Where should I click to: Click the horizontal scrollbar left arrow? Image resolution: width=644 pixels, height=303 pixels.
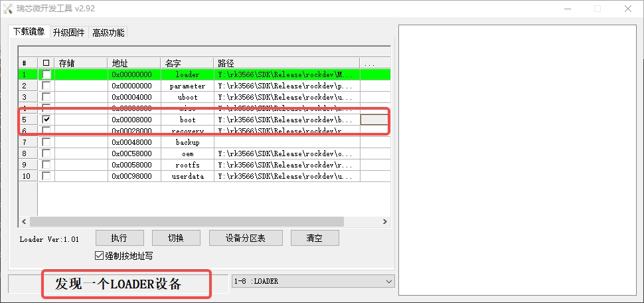tap(24, 221)
